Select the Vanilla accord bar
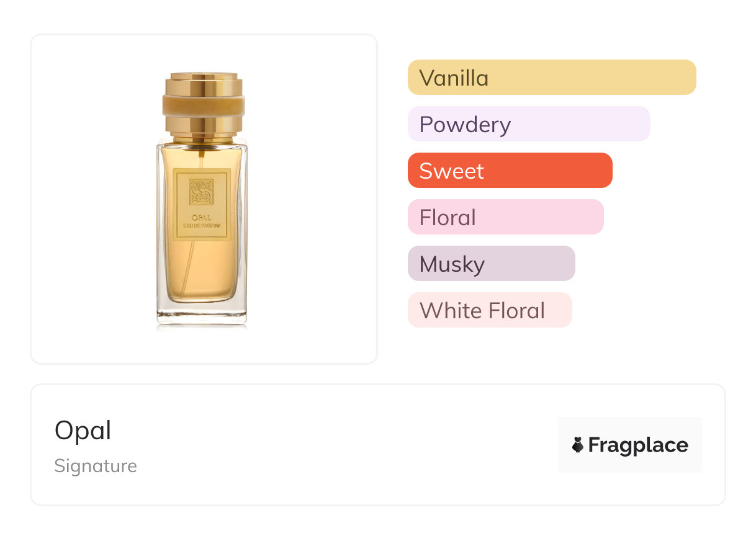 551,78
